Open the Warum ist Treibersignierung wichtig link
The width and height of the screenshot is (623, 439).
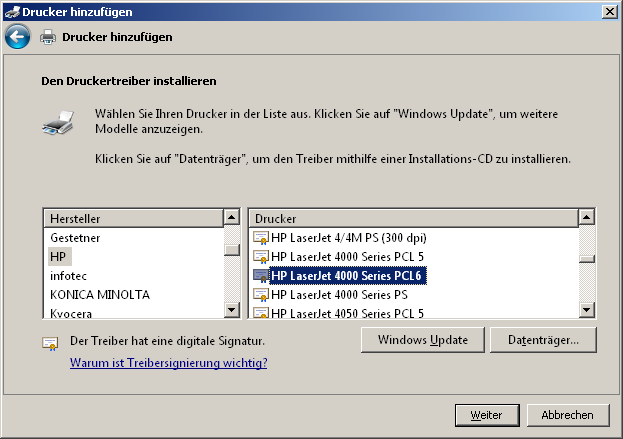168,363
